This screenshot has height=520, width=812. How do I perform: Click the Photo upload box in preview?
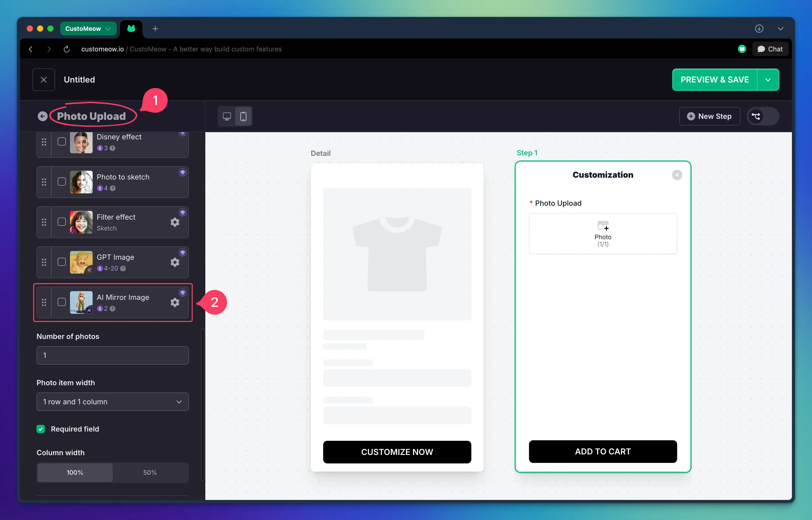pos(603,233)
